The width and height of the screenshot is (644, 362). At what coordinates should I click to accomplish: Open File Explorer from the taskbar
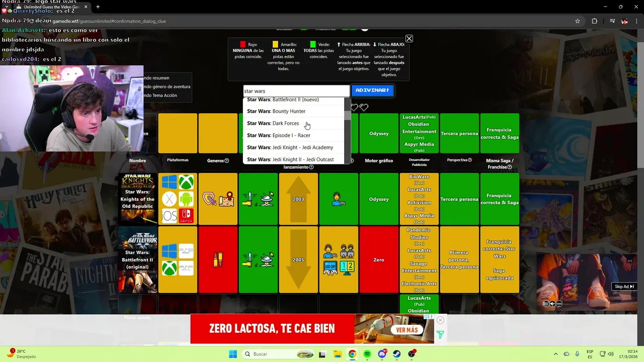tap(337, 354)
